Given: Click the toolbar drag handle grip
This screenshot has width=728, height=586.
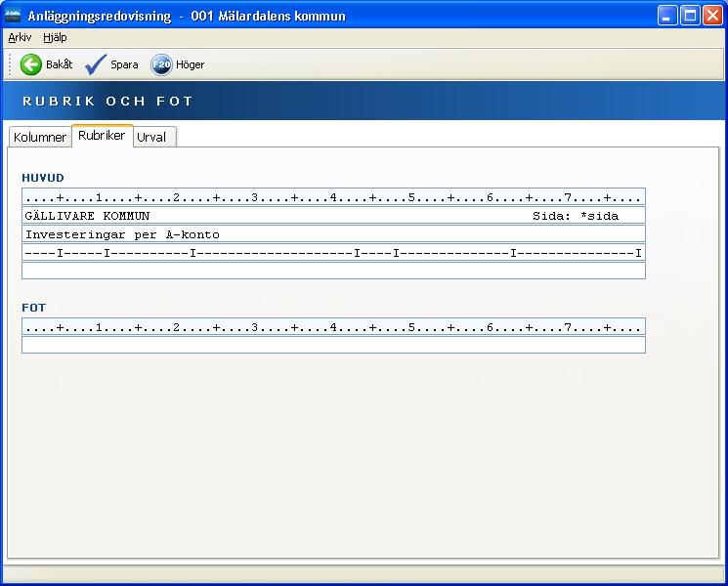Looking at the screenshot, I should pyautogui.click(x=10, y=64).
